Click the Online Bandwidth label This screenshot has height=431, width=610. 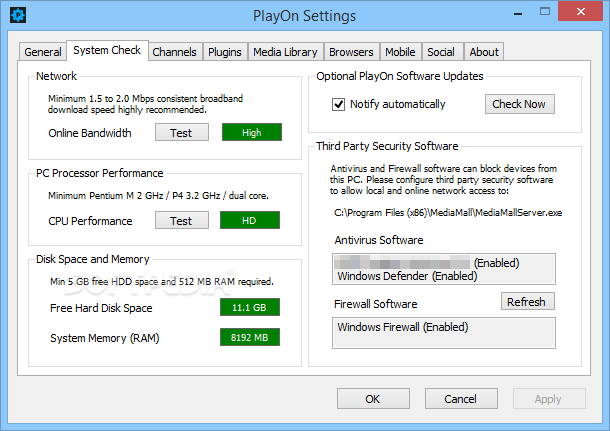click(90, 133)
